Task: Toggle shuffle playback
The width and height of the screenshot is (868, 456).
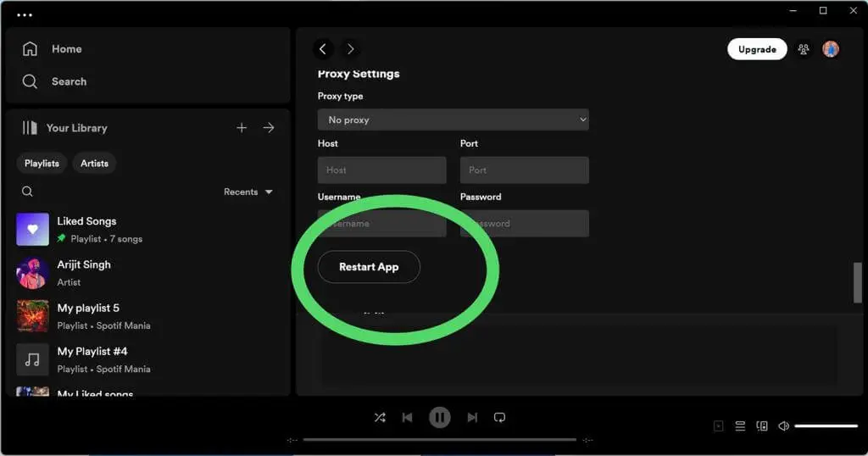Action: (x=380, y=417)
